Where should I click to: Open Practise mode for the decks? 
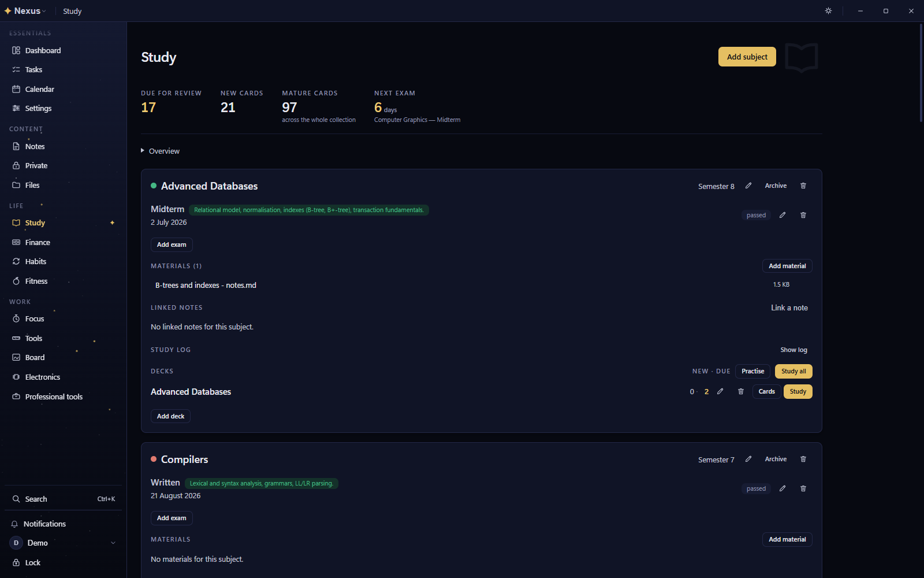pos(753,371)
